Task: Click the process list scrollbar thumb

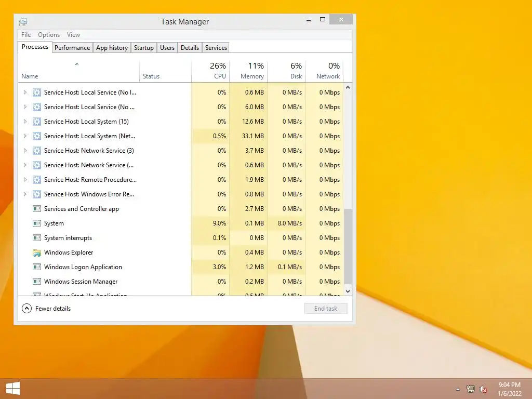Action: pos(348,246)
